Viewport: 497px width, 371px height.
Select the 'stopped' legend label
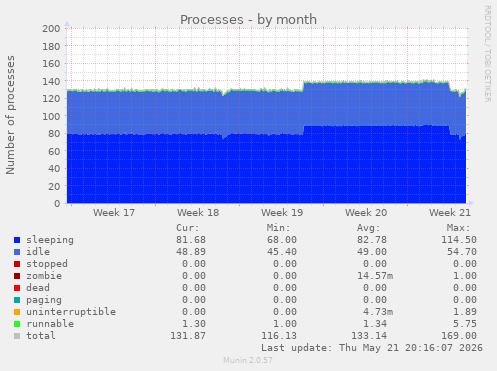pos(47,264)
